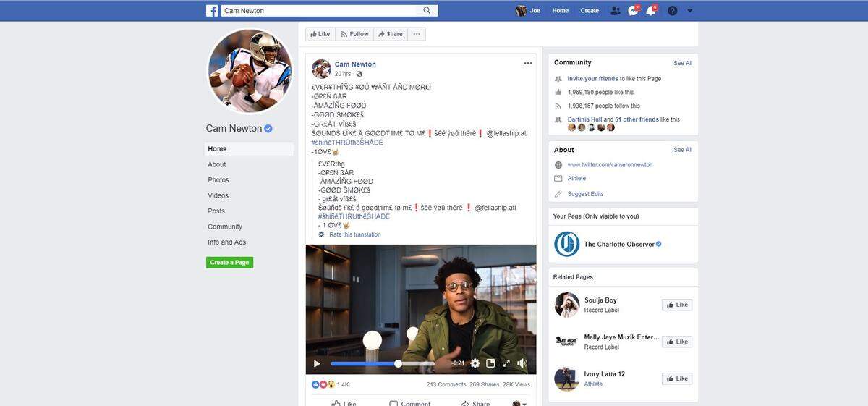Click the video progress scrubber handle
This screenshot has height=406, width=868.
pyautogui.click(x=398, y=363)
